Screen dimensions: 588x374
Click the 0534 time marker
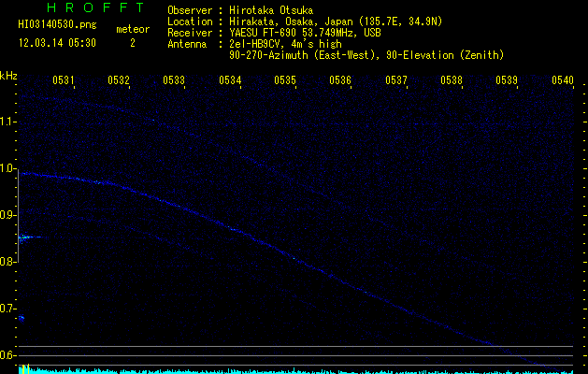pos(230,80)
